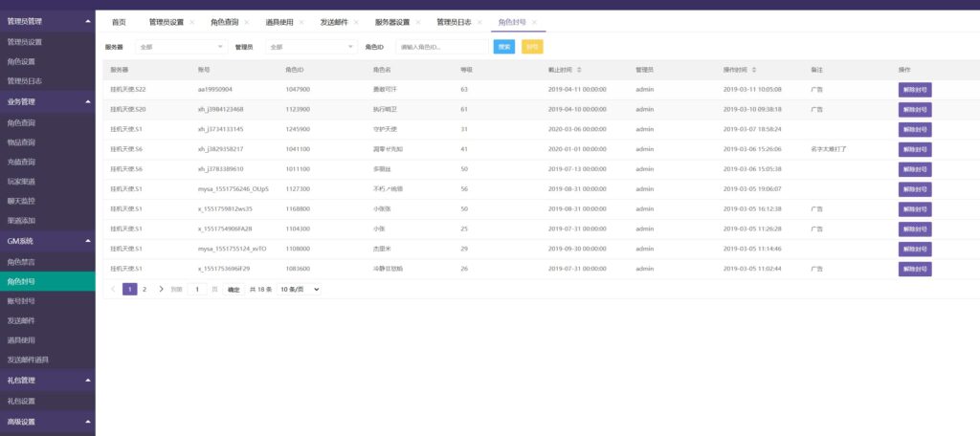Open the 服务器 filter dropdown
This screenshot has width=980, height=436.
pos(182,47)
